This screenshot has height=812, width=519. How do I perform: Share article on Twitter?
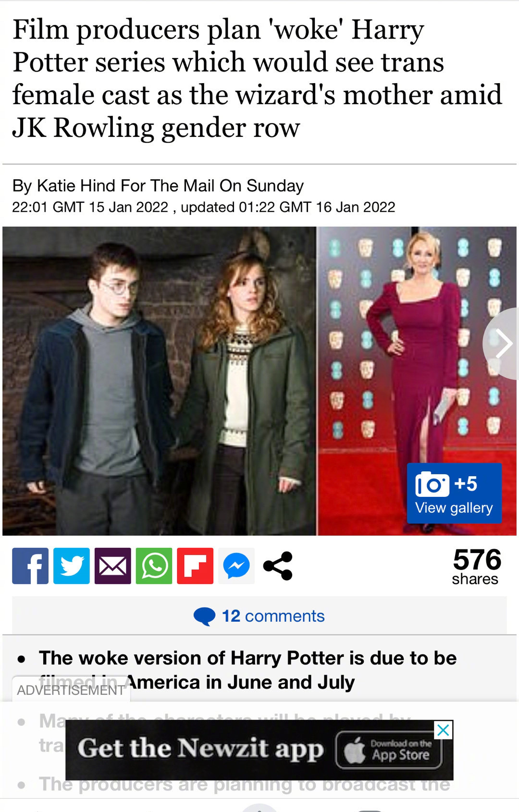(72, 566)
